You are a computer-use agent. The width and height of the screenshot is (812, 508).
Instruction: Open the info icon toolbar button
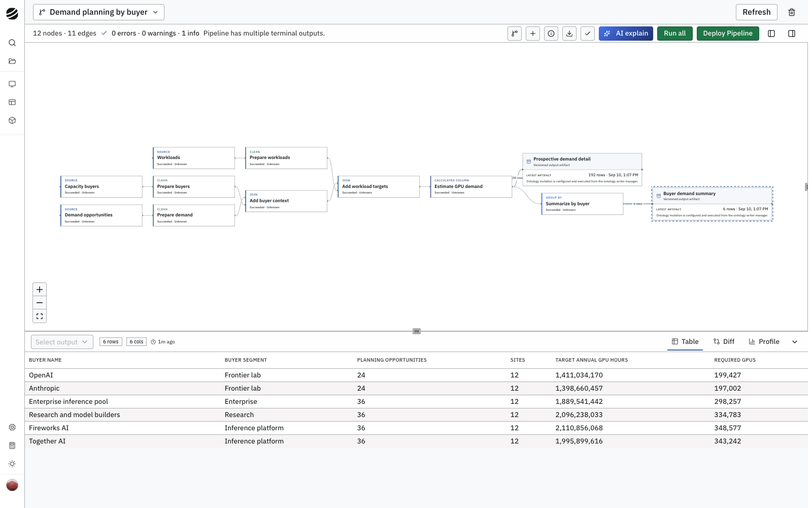pyautogui.click(x=551, y=34)
